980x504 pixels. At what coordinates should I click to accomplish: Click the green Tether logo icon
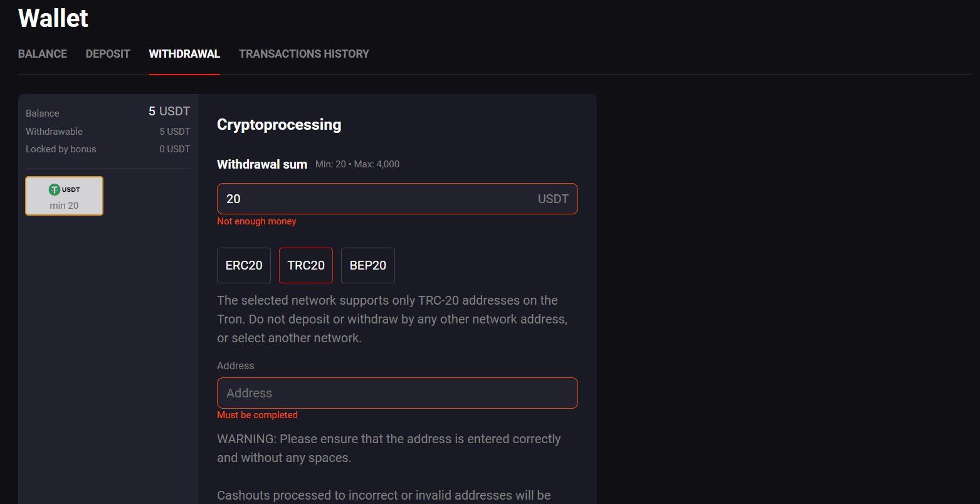(x=55, y=189)
